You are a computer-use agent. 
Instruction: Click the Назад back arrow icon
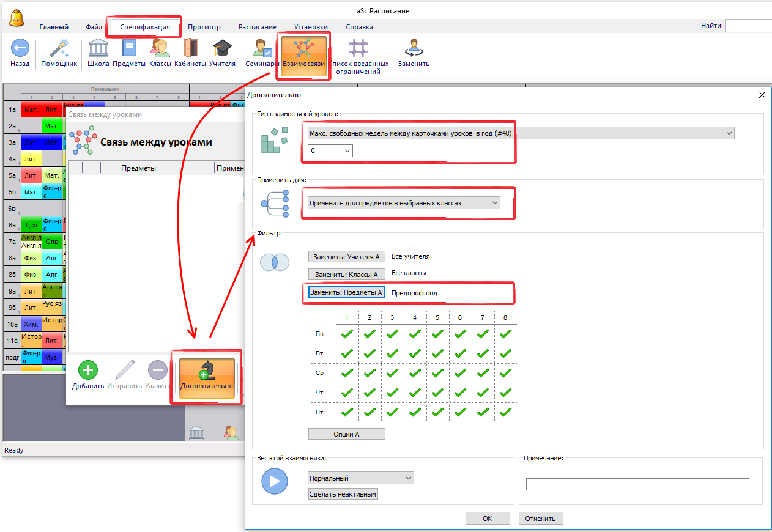point(20,49)
